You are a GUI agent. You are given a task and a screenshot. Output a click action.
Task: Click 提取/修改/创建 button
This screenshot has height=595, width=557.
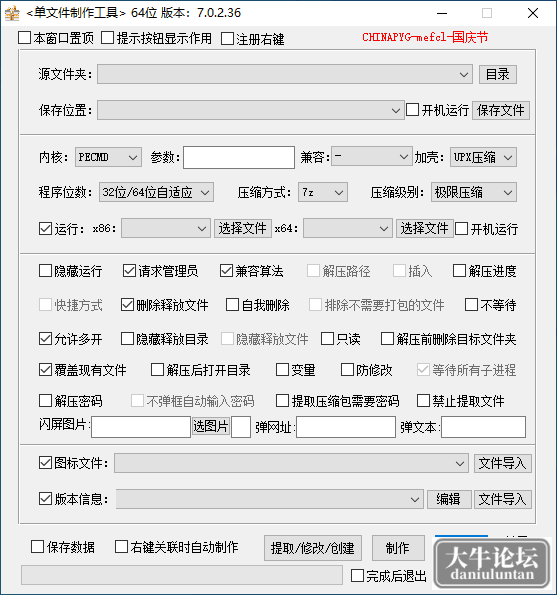click(313, 548)
